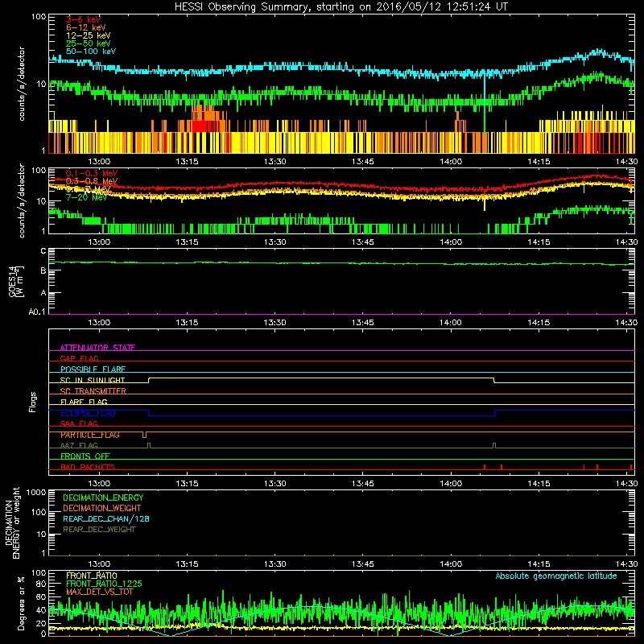This screenshot has width=644, height=644.
Task: Select the 6-12 keV legend label
Action: click(x=85, y=27)
